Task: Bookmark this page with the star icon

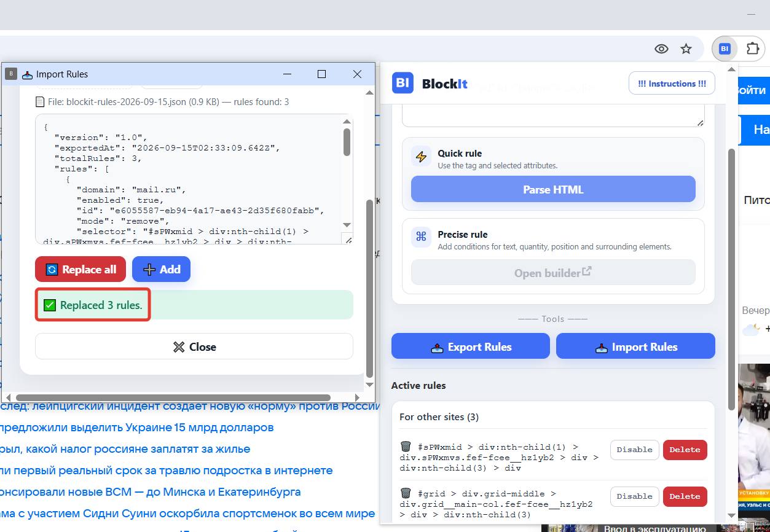Action: 686,49
